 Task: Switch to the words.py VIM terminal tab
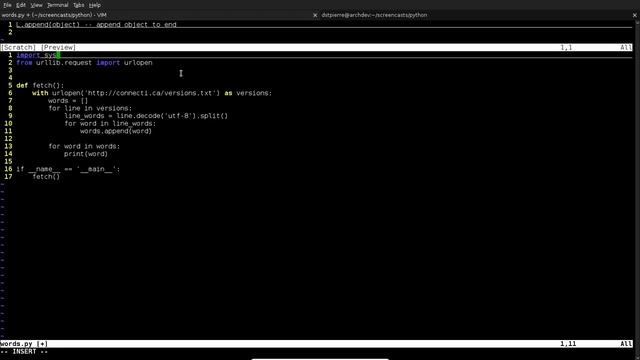159,15
